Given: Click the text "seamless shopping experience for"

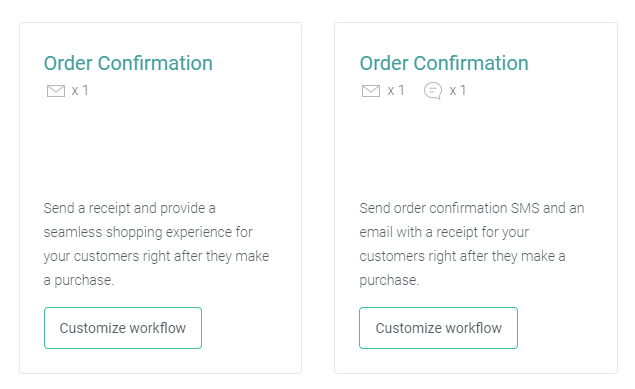Looking at the screenshot, I should [x=148, y=232].
